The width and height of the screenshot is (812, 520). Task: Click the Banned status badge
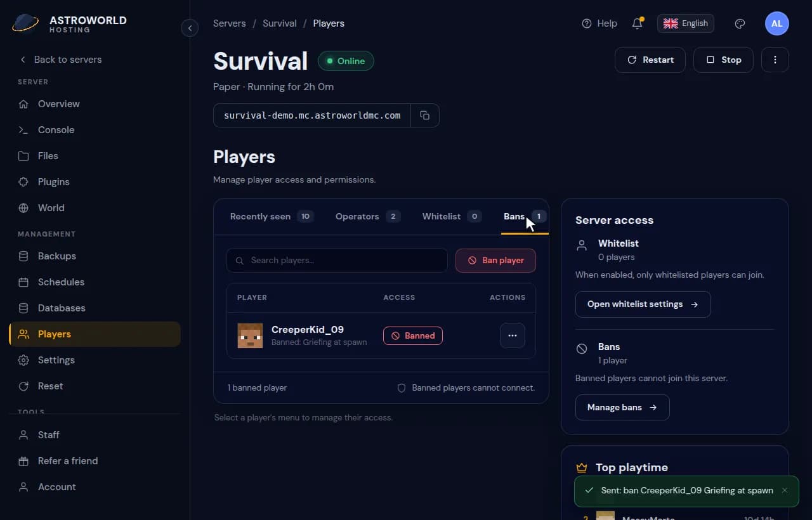413,335
